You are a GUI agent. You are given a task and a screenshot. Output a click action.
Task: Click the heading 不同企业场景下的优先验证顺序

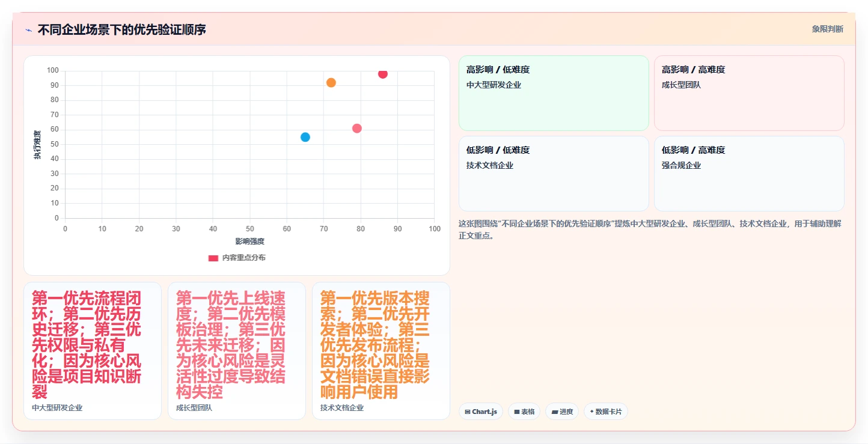tap(122, 29)
